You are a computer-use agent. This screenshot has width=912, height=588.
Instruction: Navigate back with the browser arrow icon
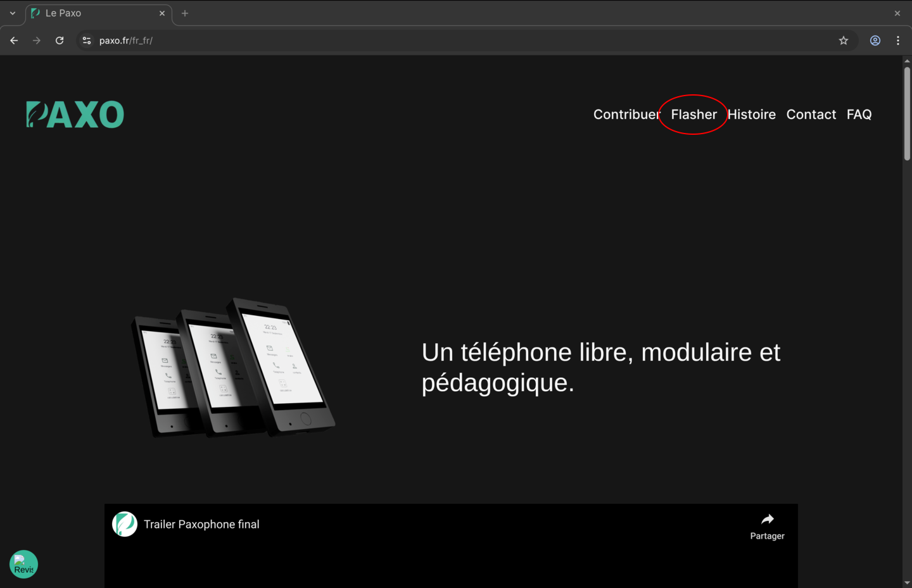tap(13, 40)
